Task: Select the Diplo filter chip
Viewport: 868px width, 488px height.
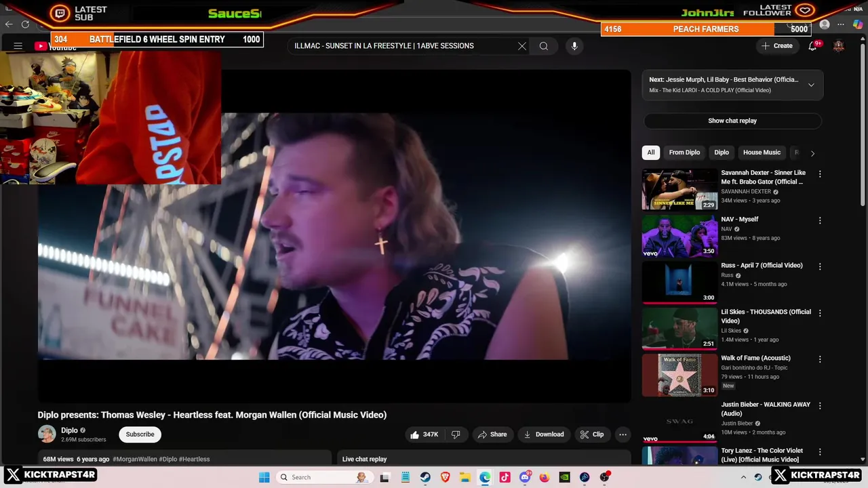Action: tap(722, 152)
